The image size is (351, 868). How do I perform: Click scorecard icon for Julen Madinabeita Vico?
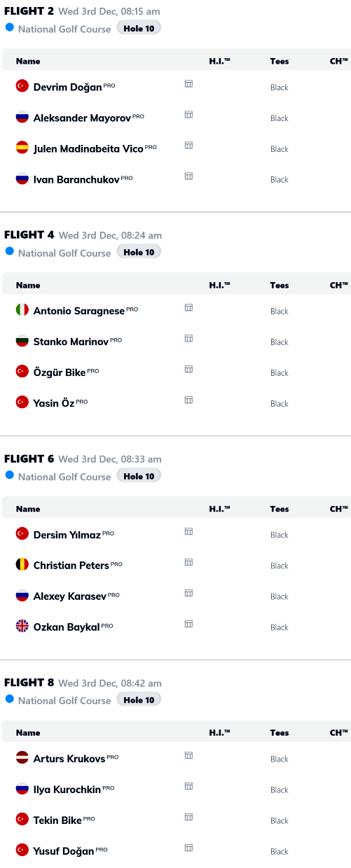[x=188, y=145]
